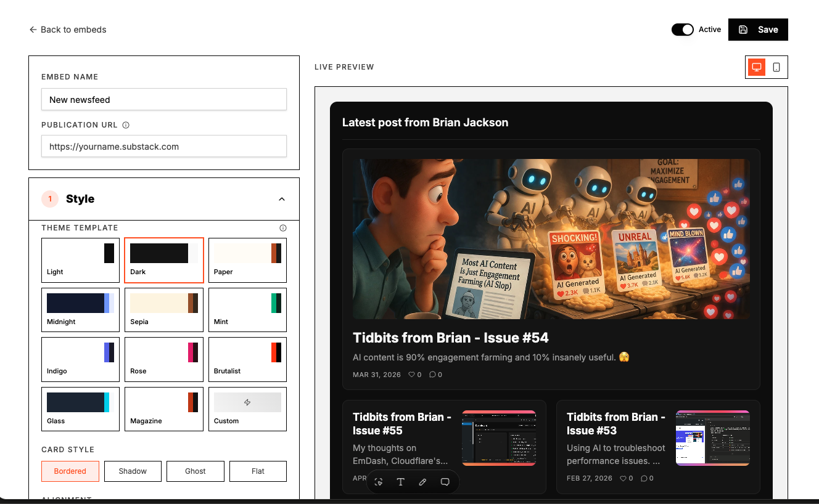Click the MAR 31, 2026 date text

coord(377,375)
